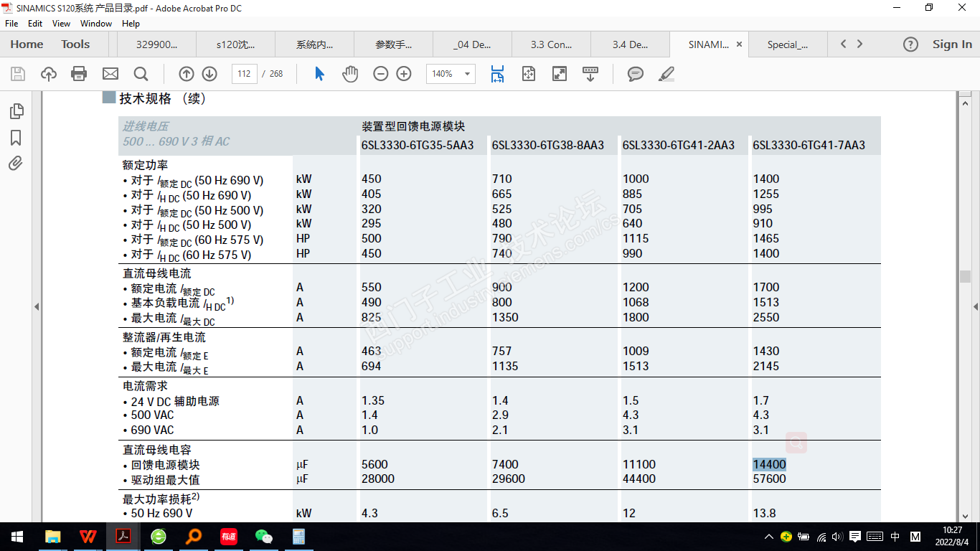This screenshot has height=551, width=980.
Task: Switch to the 329900... document tab
Action: pos(156,44)
